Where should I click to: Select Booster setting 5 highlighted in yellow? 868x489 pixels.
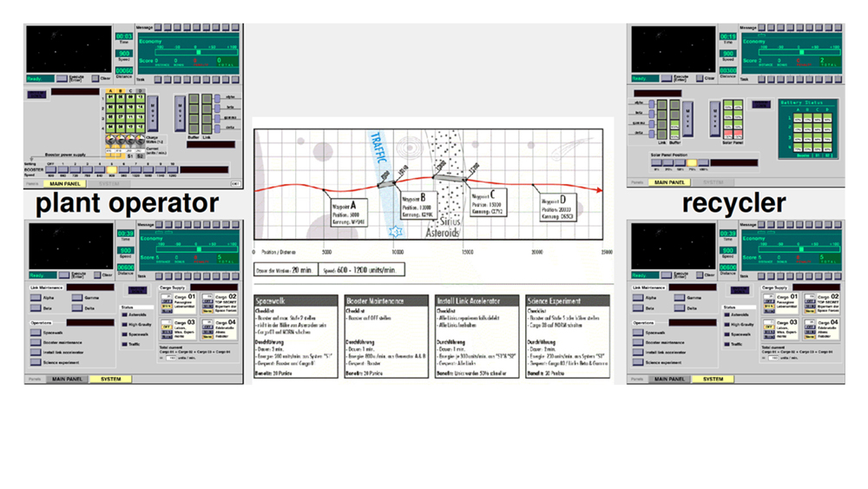pyautogui.click(x=112, y=169)
